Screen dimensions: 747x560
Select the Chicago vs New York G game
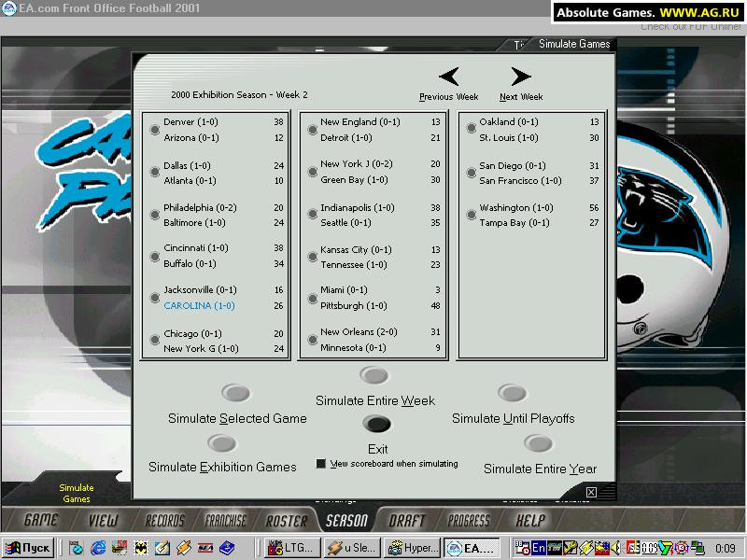[155, 340]
